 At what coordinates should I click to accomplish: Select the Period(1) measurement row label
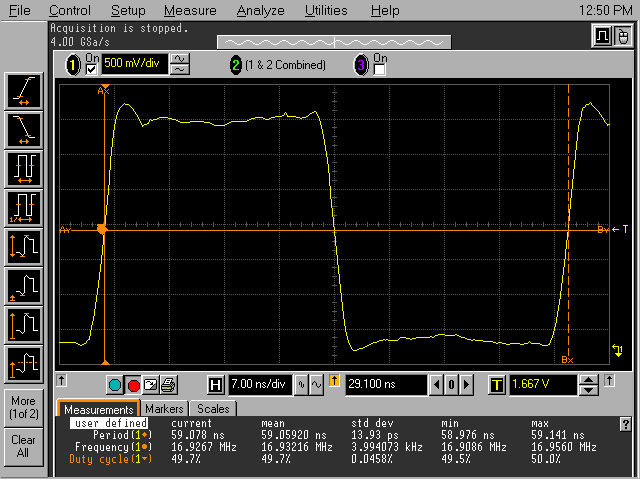122,435
